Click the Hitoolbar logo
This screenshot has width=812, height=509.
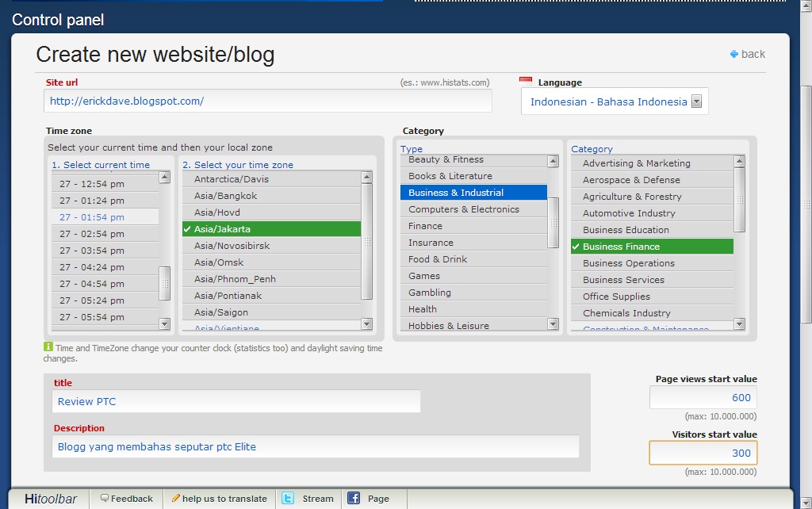click(51, 499)
